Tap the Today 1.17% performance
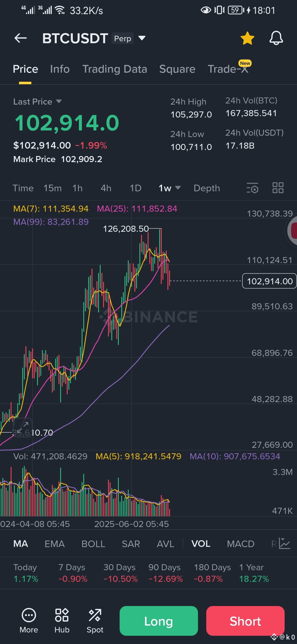 26,573
